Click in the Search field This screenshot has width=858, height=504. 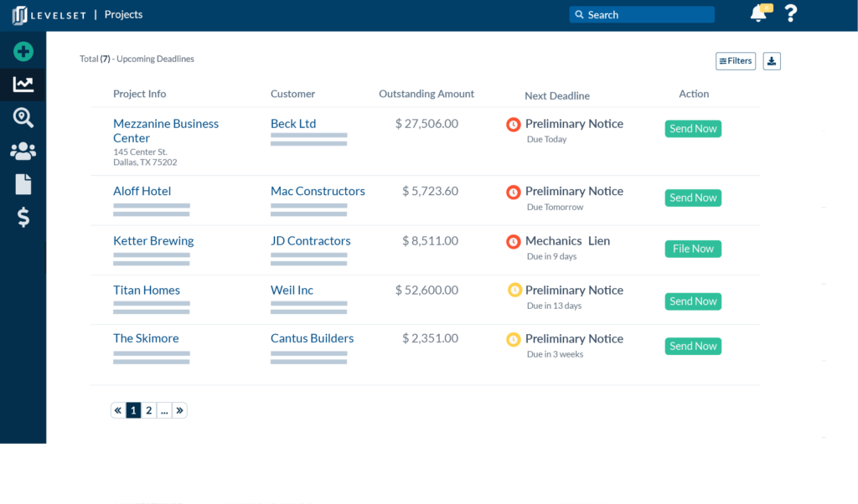pos(642,15)
